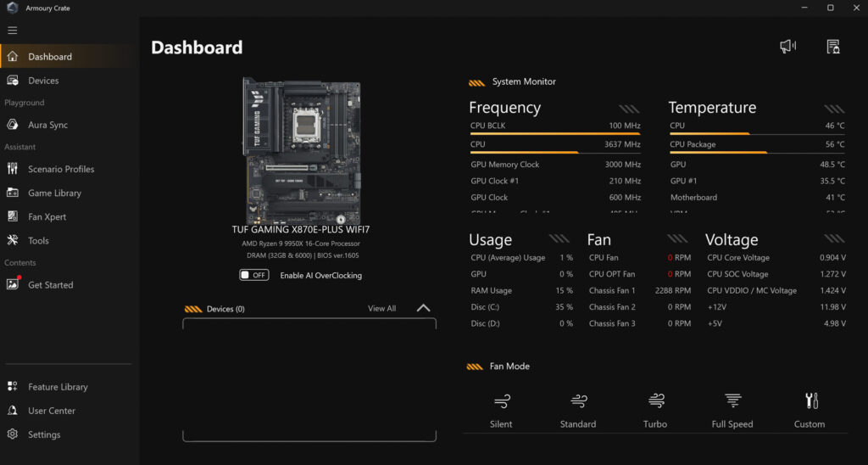The width and height of the screenshot is (868, 465).
Task: Open the hamburger navigation menu
Action: click(12, 31)
